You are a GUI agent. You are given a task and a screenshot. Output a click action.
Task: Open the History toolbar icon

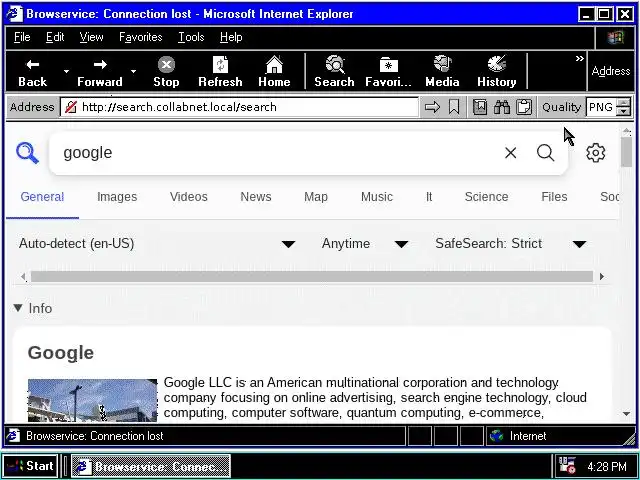point(497,64)
